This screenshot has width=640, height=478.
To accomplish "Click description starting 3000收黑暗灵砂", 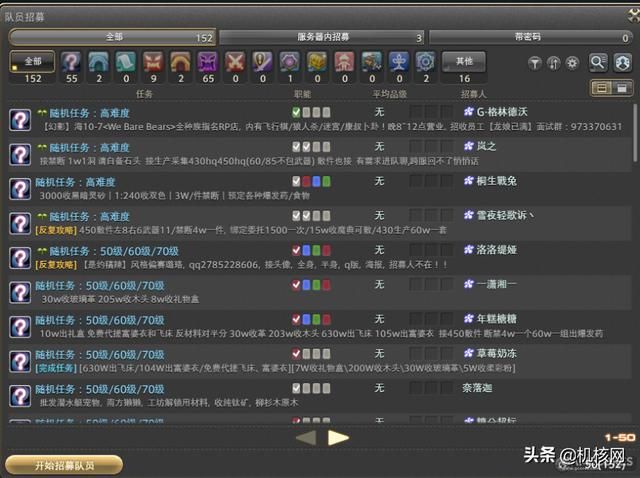I will (175, 196).
